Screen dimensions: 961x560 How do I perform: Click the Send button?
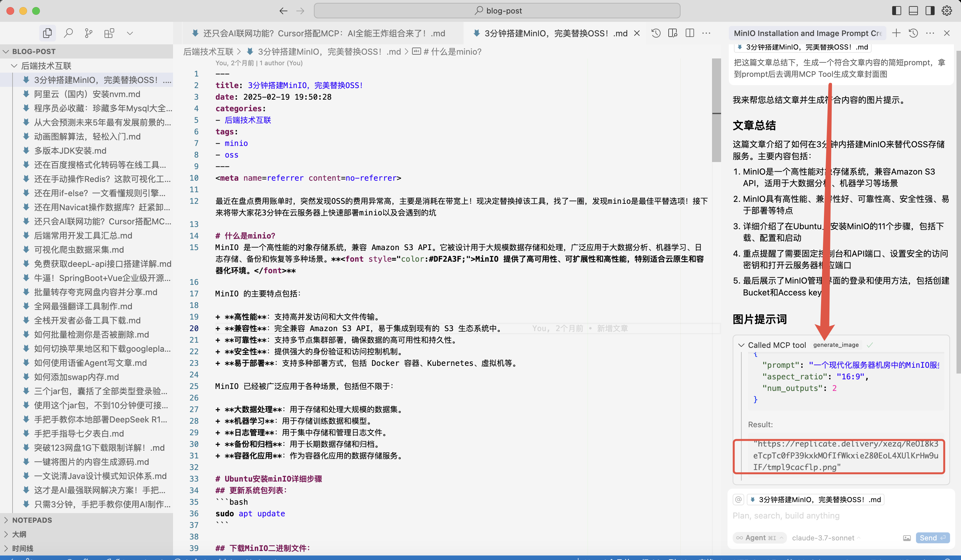[x=932, y=537]
